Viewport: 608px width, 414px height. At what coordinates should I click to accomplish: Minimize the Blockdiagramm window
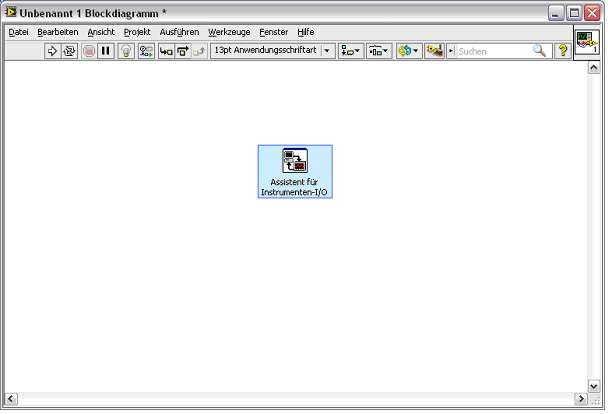click(x=556, y=13)
